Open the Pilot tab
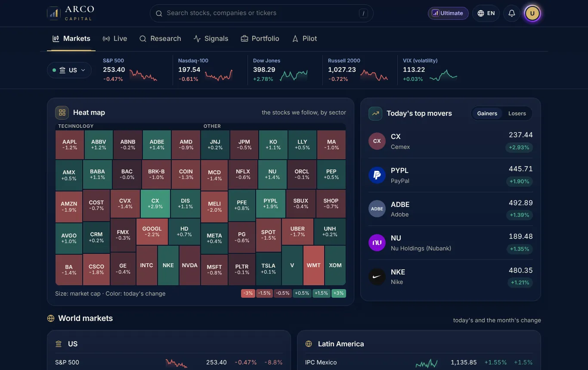This screenshot has height=370, width=588. pyautogui.click(x=304, y=39)
